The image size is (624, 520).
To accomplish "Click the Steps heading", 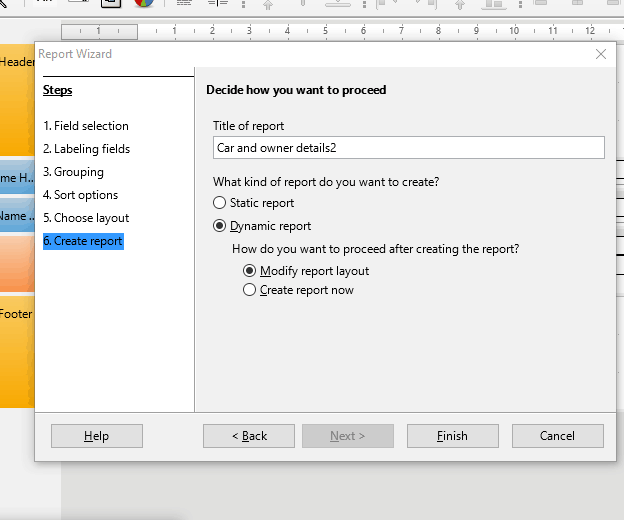I will pos(58,90).
